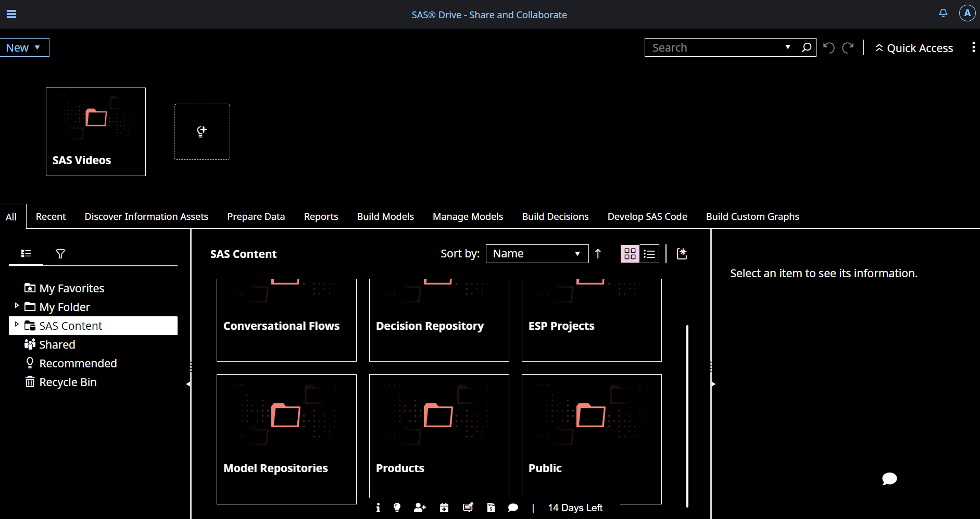Image resolution: width=980 pixels, height=519 pixels.
Task: Add a new quick access shortcut tile
Action: point(202,132)
